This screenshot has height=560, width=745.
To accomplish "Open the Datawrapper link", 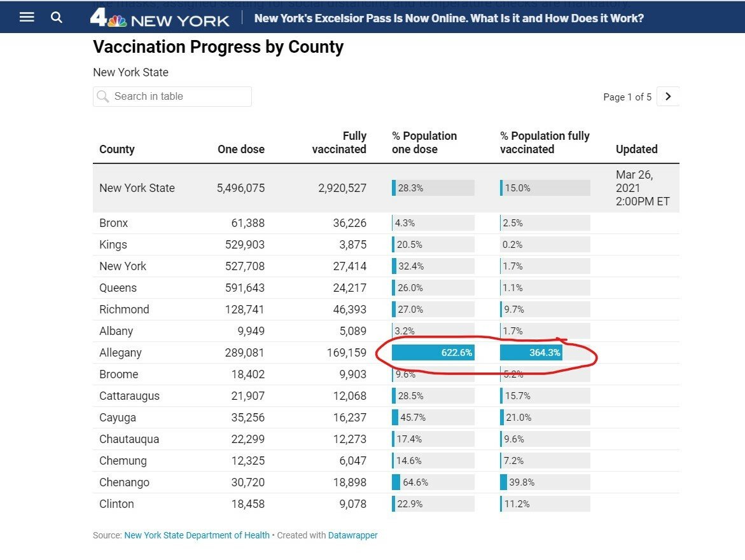I will (x=352, y=535).
